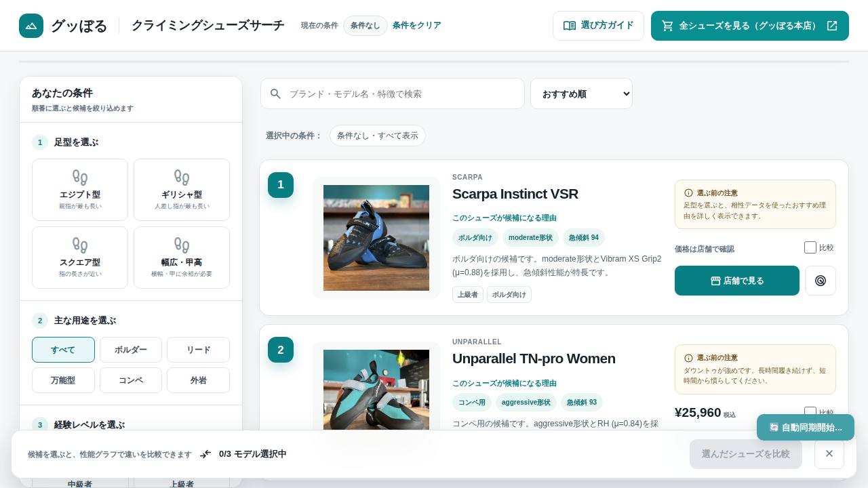Click the グッぼる mountain logo icon
868x488 pixels.
(x=31, y=26)
